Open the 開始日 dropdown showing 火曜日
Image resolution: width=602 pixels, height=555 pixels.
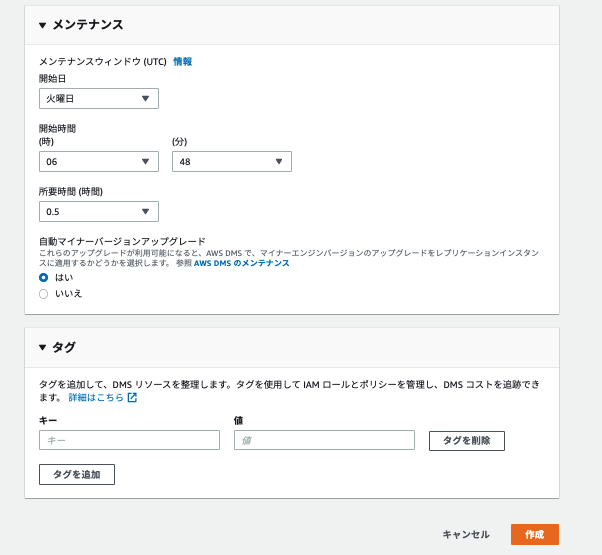(x=99, y=99)
